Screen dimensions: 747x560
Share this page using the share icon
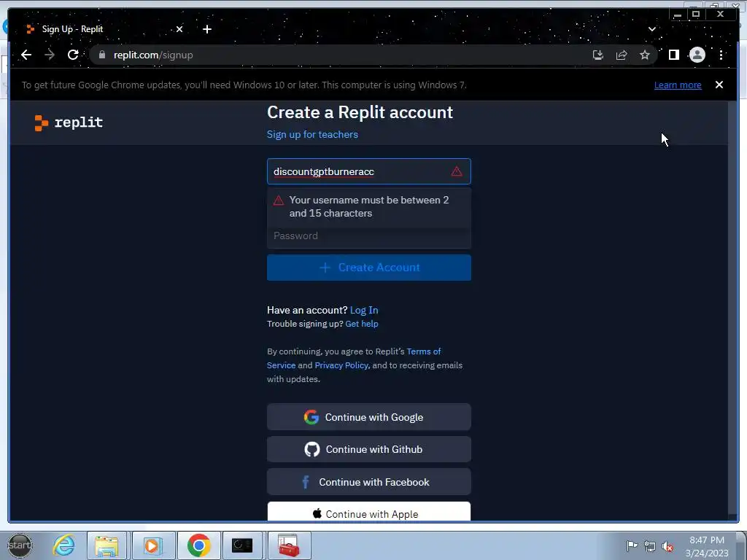[622, 55]
